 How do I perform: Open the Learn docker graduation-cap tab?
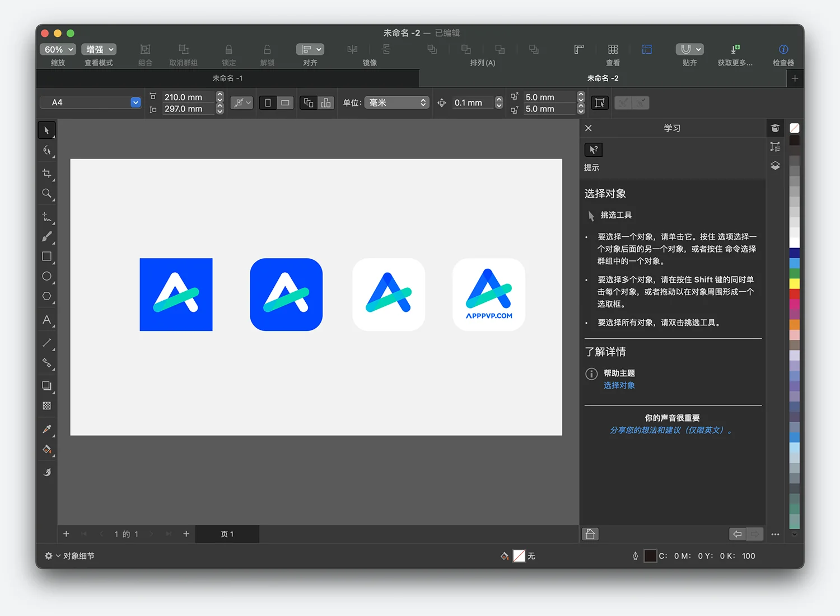[775, 128]
